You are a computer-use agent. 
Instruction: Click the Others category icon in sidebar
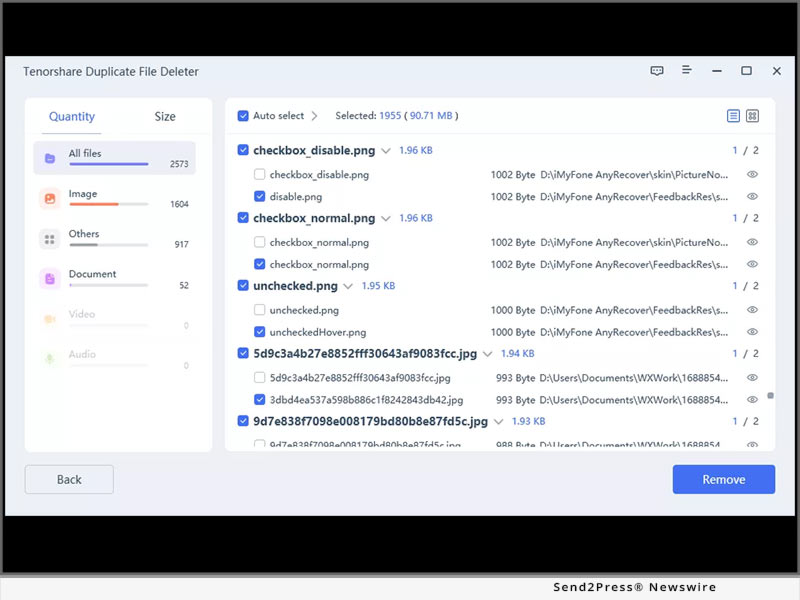click(49, 238)
